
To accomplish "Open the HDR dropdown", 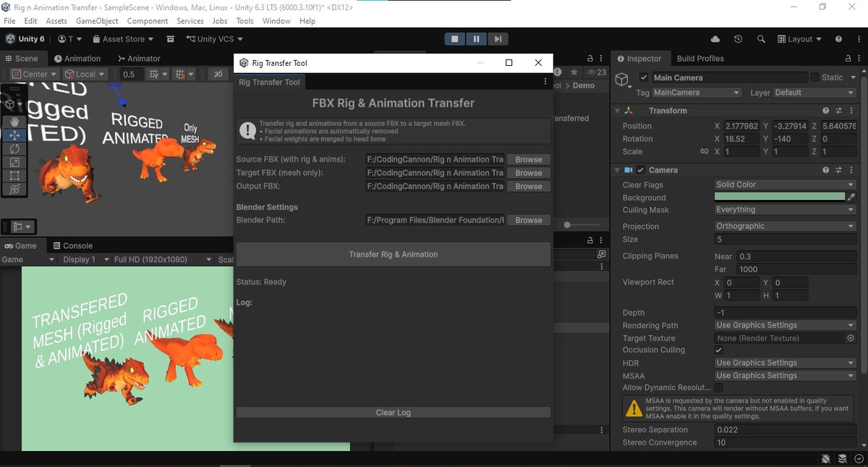I will [x=785, y=363].
